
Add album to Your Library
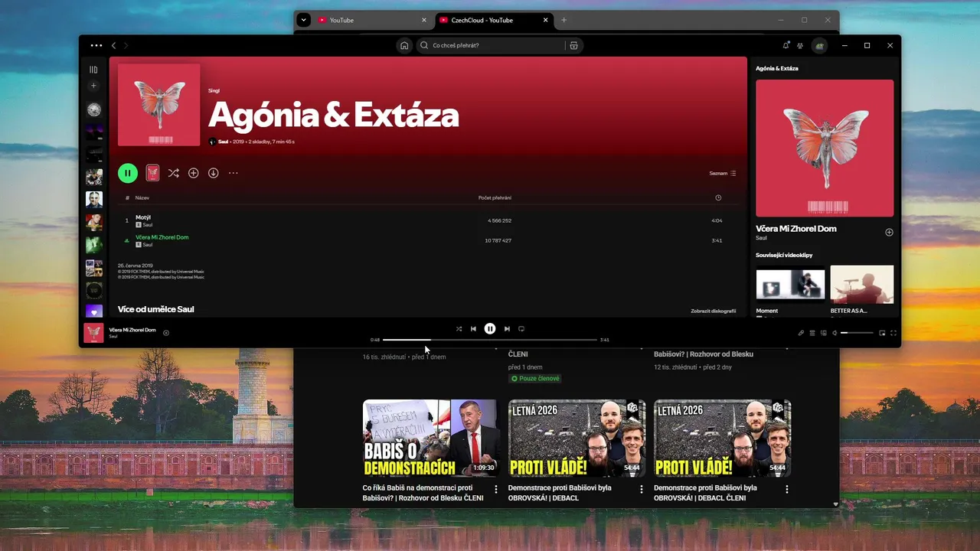[194, 173]
